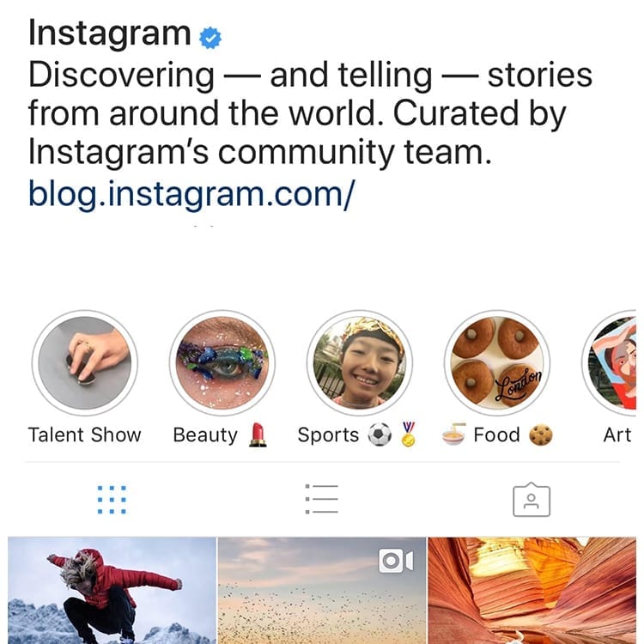Switch to the list view tab
This screenshot has height=644, width=644.
pyautogui.click(x=322, y=499)
